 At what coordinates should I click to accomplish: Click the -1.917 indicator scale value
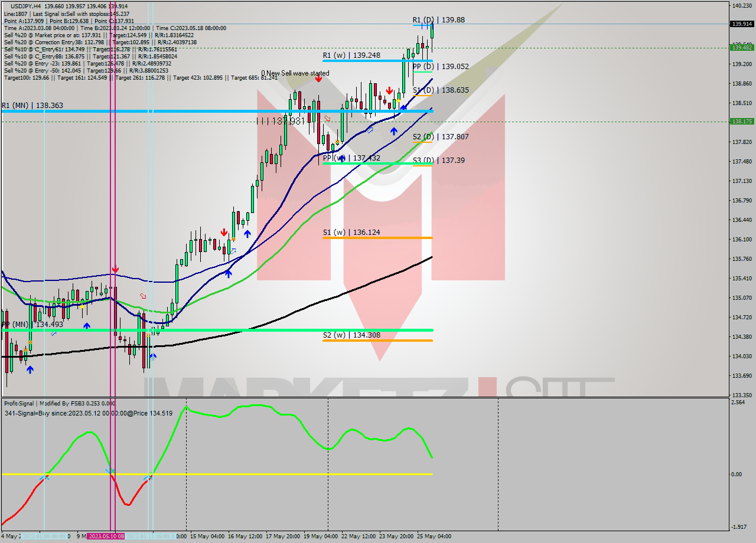point(738,527)
